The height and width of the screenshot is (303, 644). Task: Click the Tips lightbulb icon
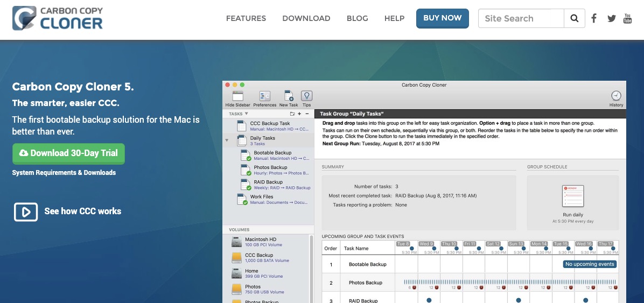[x=306, y=97]
